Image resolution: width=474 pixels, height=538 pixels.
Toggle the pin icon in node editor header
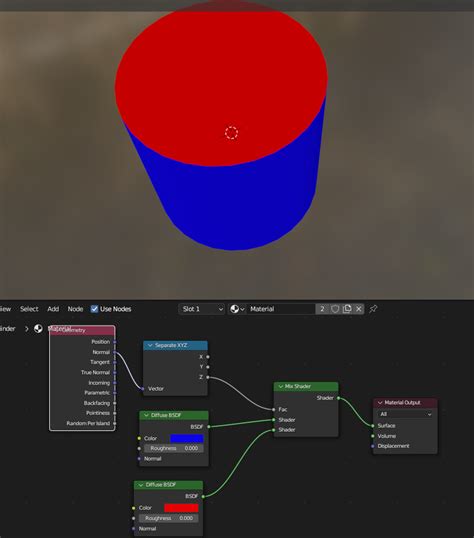(x=373, y=309)
